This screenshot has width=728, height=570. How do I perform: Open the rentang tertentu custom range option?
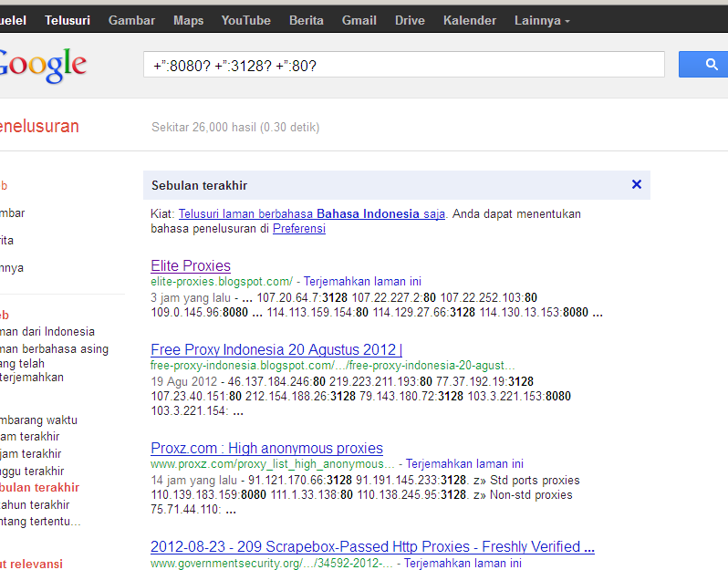pyautogui.click(x=40, y=522)
